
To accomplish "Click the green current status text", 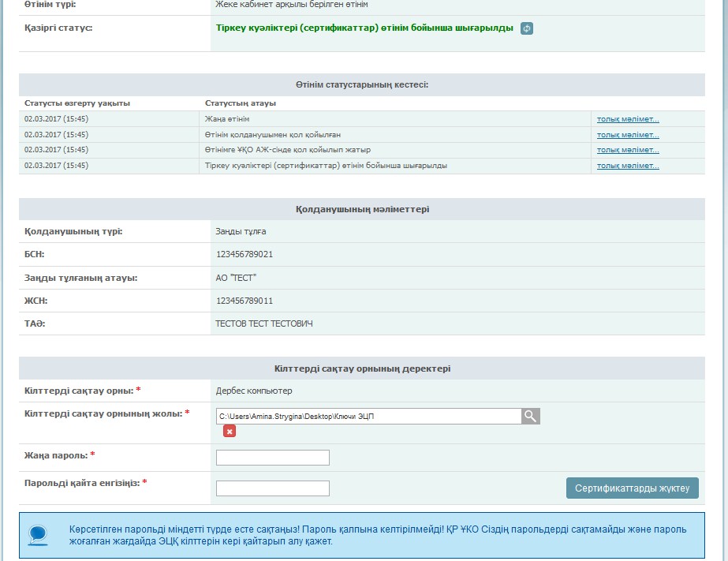I will tap(364, 28).
